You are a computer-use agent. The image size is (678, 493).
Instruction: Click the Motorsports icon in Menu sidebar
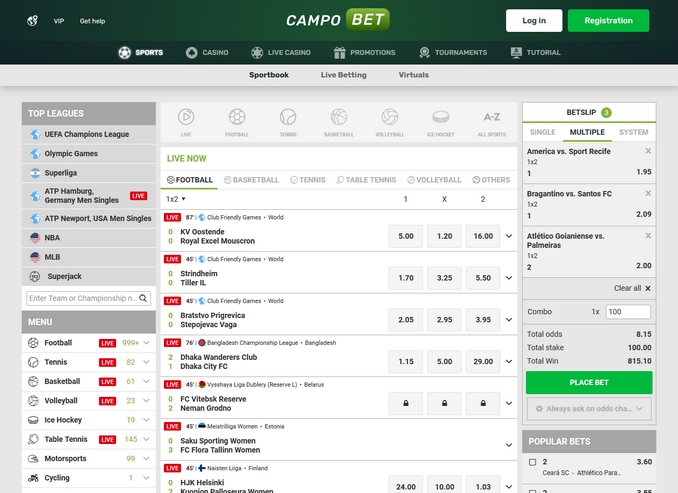[33, 458]
